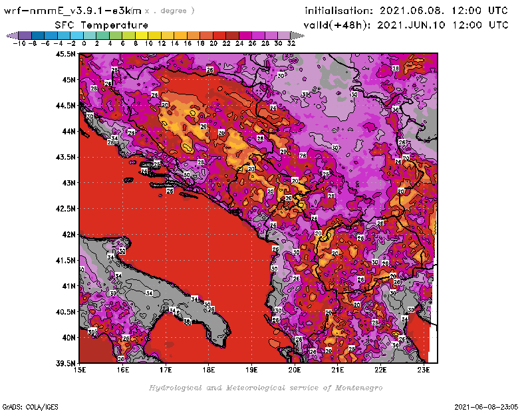This screenshot has height=411, width=532.
Task: Click the 'GrADS: COLA/IGES' credit text
Action: click(x=31, y=407)
